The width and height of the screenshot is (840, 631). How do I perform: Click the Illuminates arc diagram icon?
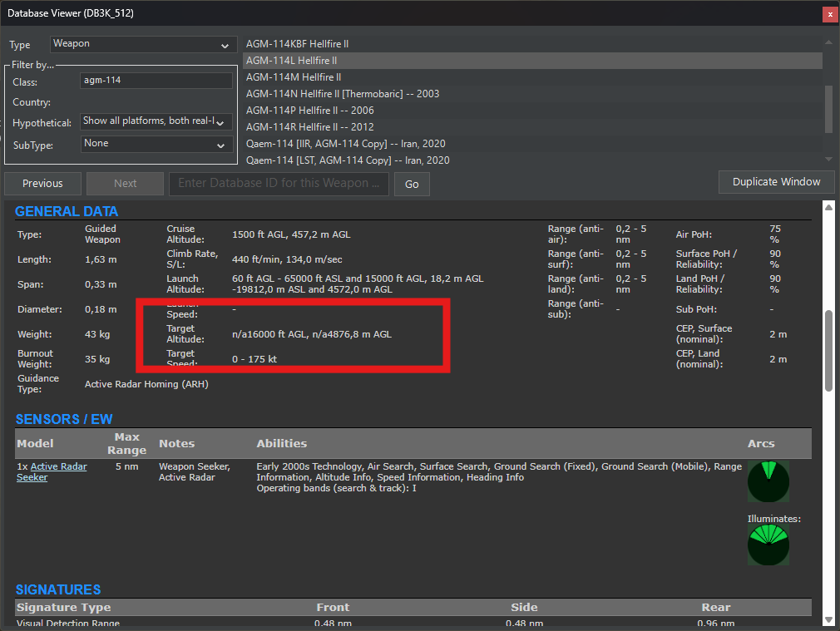click(x=768, y=545)
